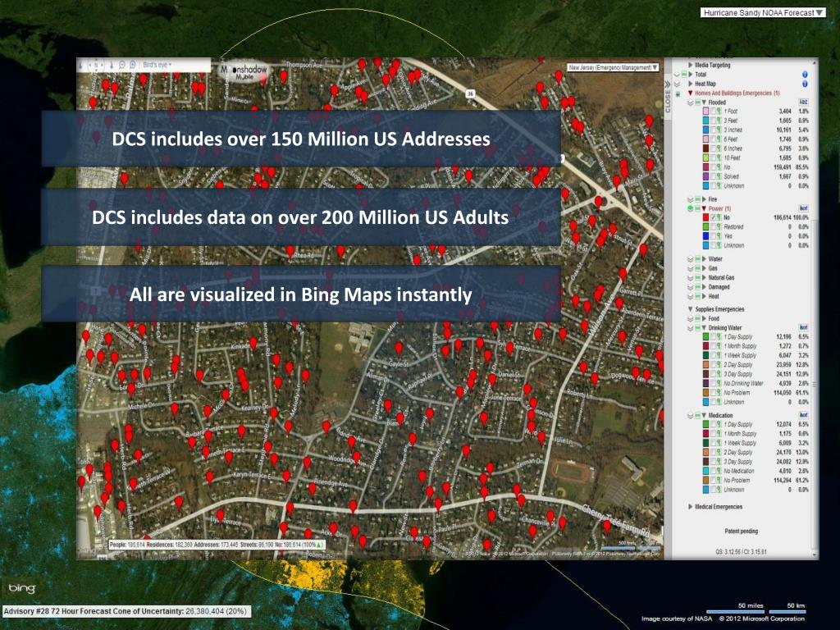Click pin icon next to No Drinking Water

pos(719,384)
